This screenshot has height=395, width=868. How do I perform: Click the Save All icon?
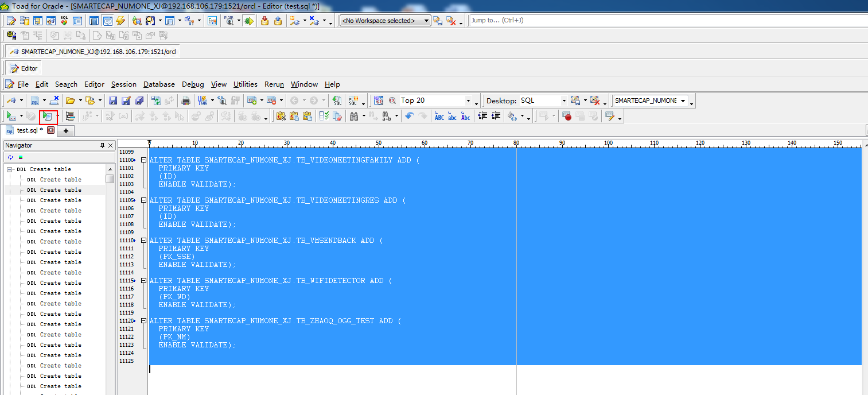pos(139,100)
